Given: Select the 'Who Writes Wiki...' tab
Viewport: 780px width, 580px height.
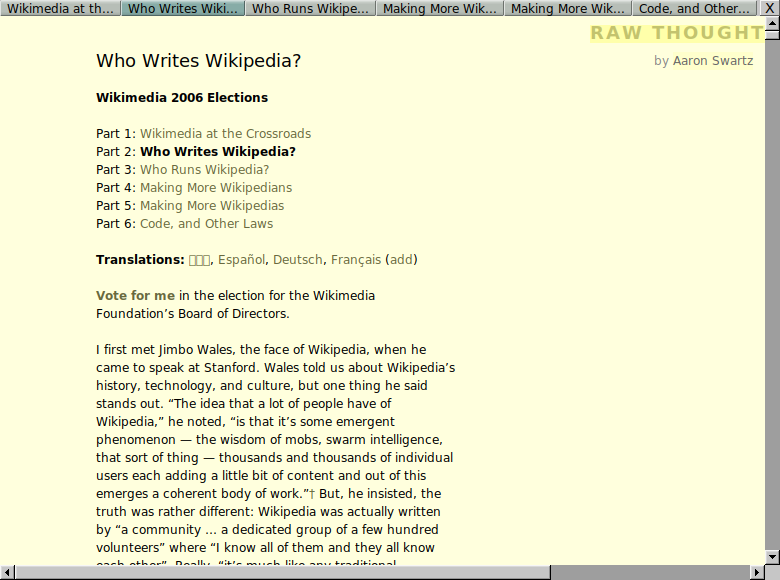Looking at the screenshot, I should click(x=183, y=8).
